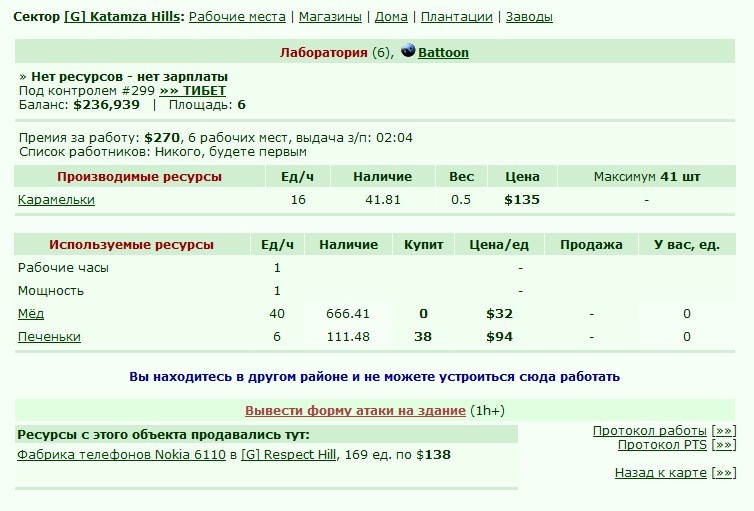This screenshot has width=754, height=511.
Task: Click the Мощность row label
Action: point(50,290)
